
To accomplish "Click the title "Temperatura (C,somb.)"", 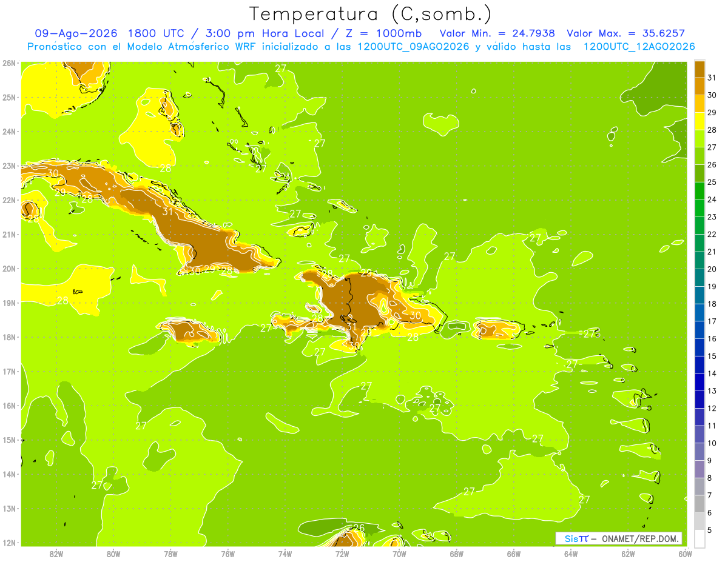I will 370,14.
